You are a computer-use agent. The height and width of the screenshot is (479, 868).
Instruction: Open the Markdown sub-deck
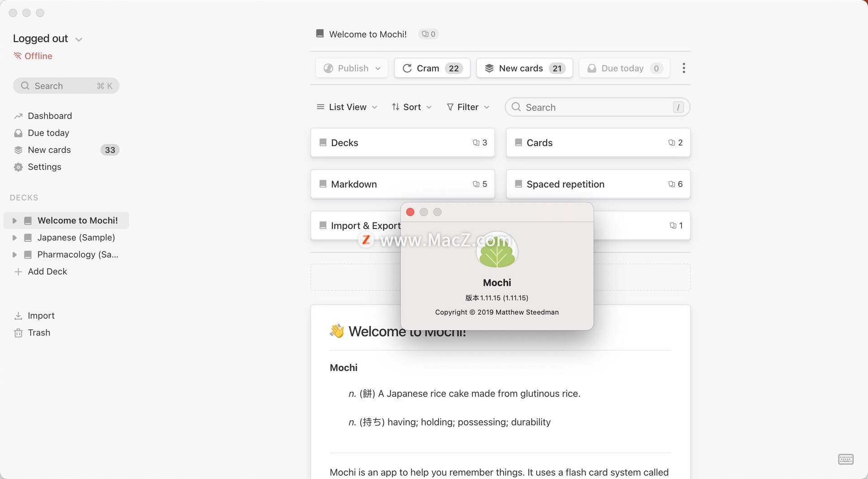[x=402, y=184]
